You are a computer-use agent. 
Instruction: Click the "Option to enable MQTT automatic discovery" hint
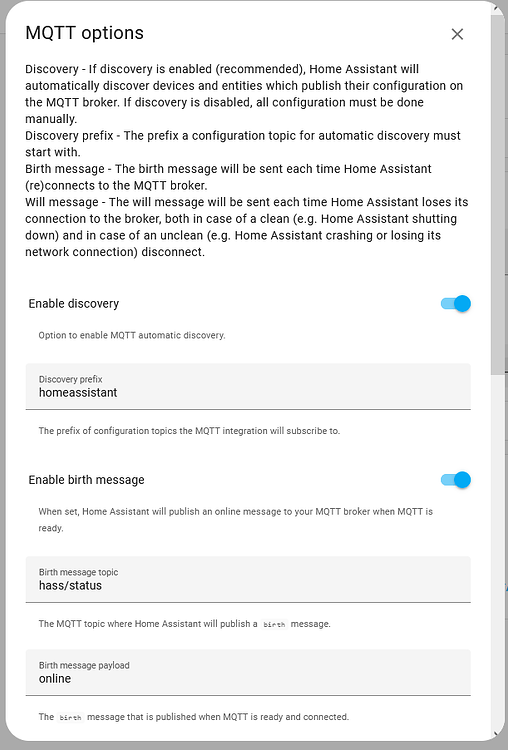pos(132,335)
